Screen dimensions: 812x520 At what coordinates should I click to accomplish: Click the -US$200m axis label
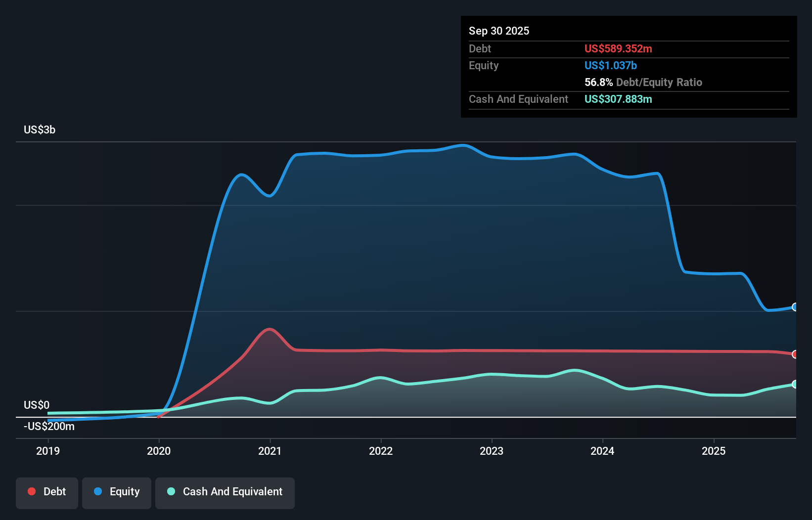(x=49, y=426)
